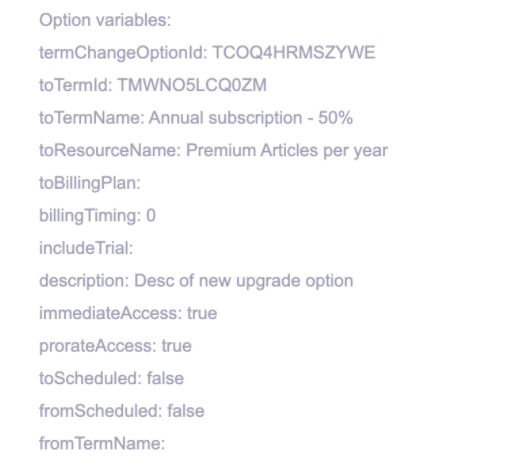Screen dimensions: 510x470
Task: Select the toTermId value TMWNO5LCQ0ZM
Action: point(192,85)
